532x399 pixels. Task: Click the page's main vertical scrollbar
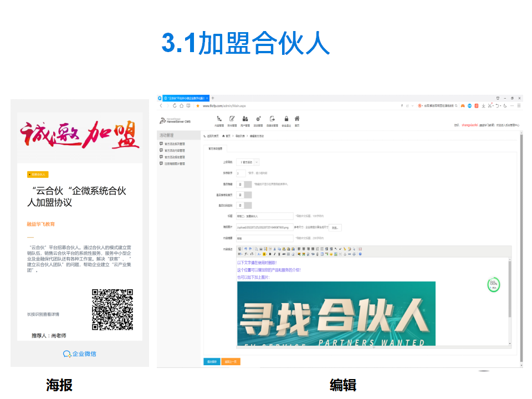(x=521, y=249)
